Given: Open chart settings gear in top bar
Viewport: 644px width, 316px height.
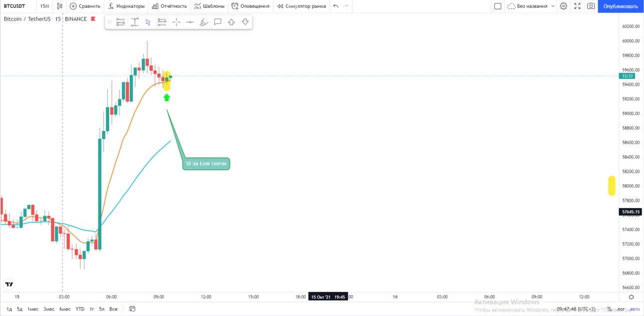Looking at the screenshot, I should (564, 6).
